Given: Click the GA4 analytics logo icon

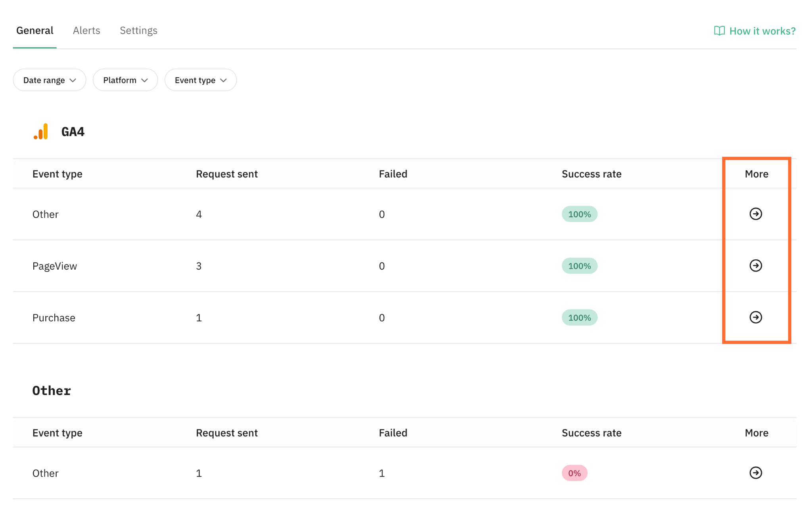Looking at the screenshot, I should point(41,132).
